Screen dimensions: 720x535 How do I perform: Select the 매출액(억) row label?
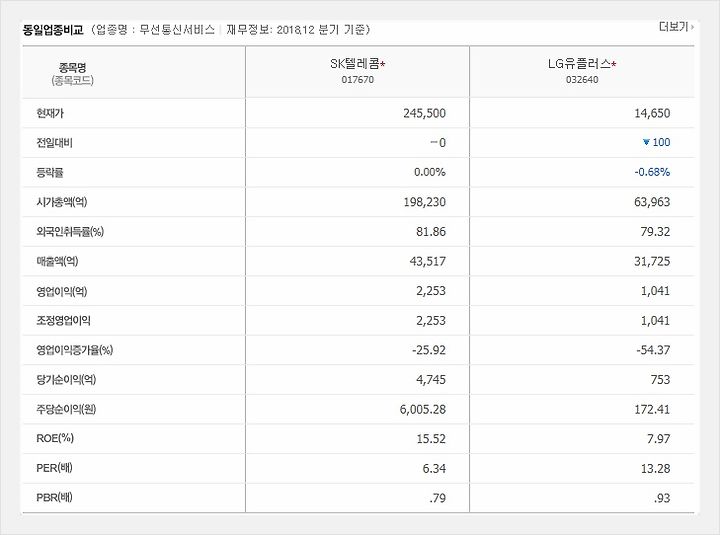[57, 261]
